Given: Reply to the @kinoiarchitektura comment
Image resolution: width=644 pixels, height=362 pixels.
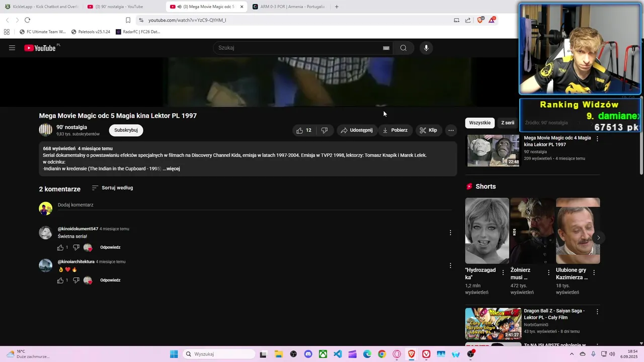Looking at the screenshot, I should 110,280.
